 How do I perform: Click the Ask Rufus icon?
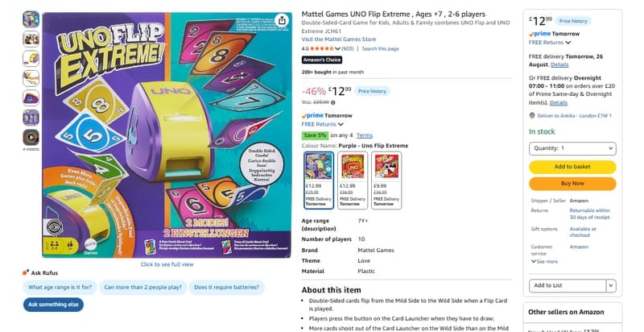click(26, 272)
